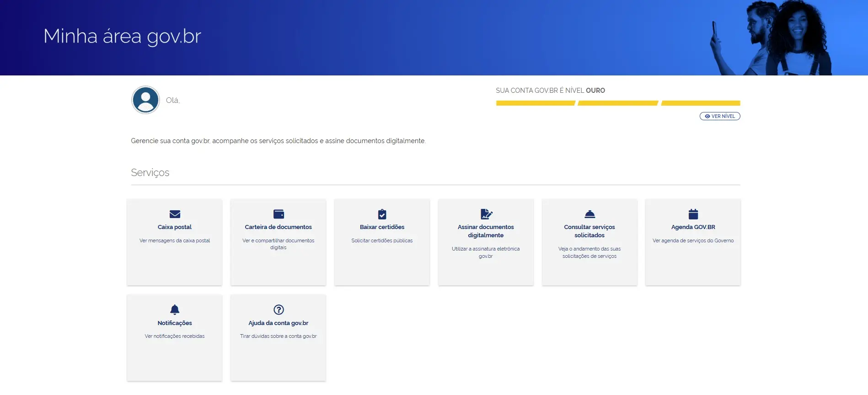Click 'Solicitar certidões públicas' text
Screen dimensions: 868x395
(382, 240)
